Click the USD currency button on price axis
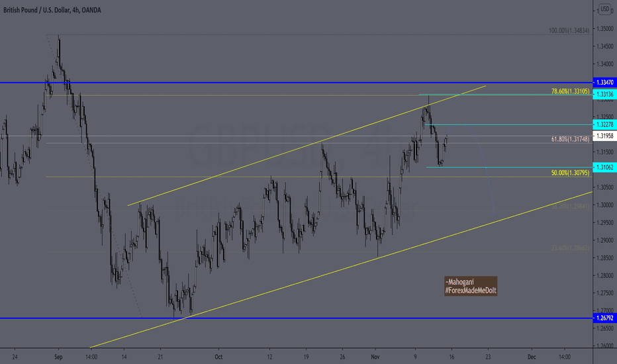Screen dimensions: 617x364 pos(604,9)
